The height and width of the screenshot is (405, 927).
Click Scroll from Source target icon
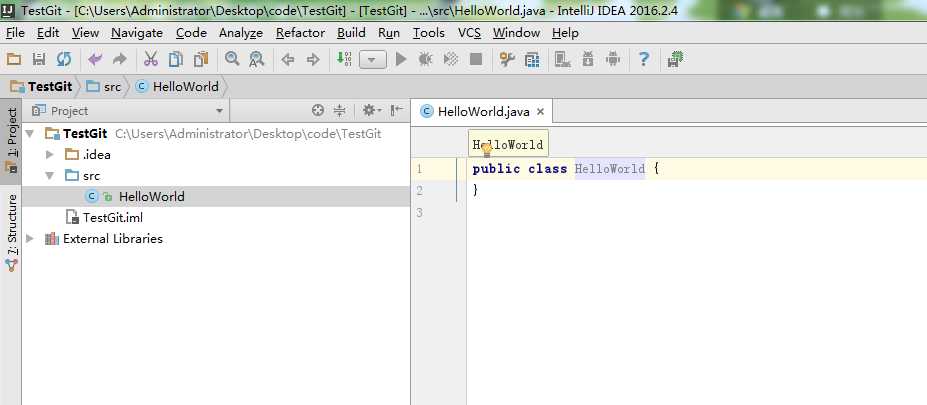click(318, 110)
